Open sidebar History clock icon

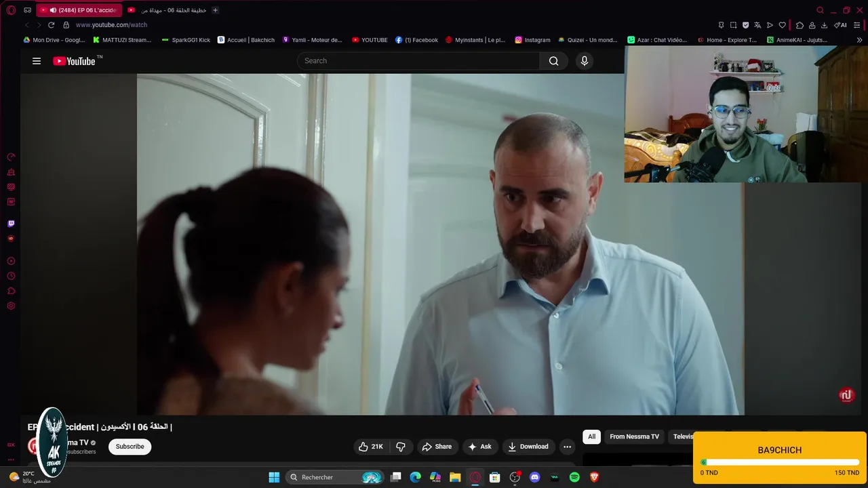tap(11, 276)
